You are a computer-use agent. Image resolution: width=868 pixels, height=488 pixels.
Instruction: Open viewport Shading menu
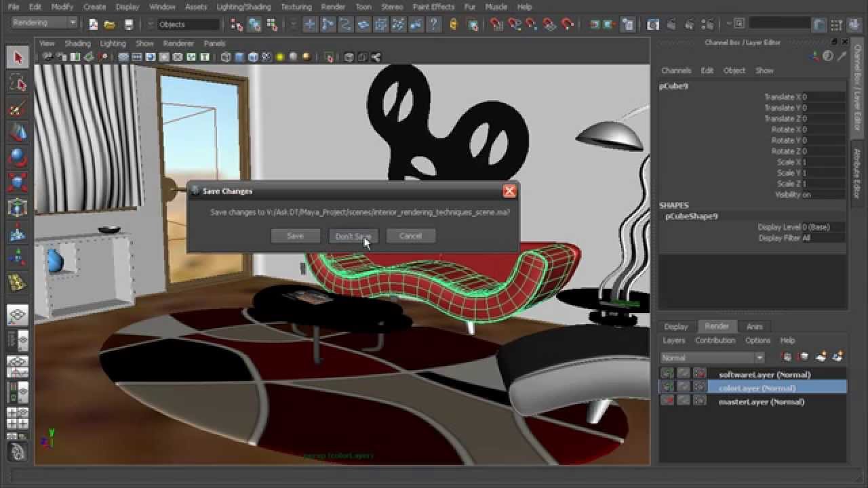pyautogui.click(x=77, y=43)
